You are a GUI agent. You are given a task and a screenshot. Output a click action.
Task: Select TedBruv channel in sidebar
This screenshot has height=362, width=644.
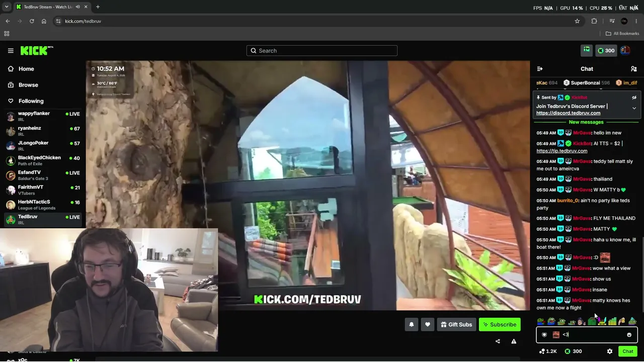(x=43, y=219)
